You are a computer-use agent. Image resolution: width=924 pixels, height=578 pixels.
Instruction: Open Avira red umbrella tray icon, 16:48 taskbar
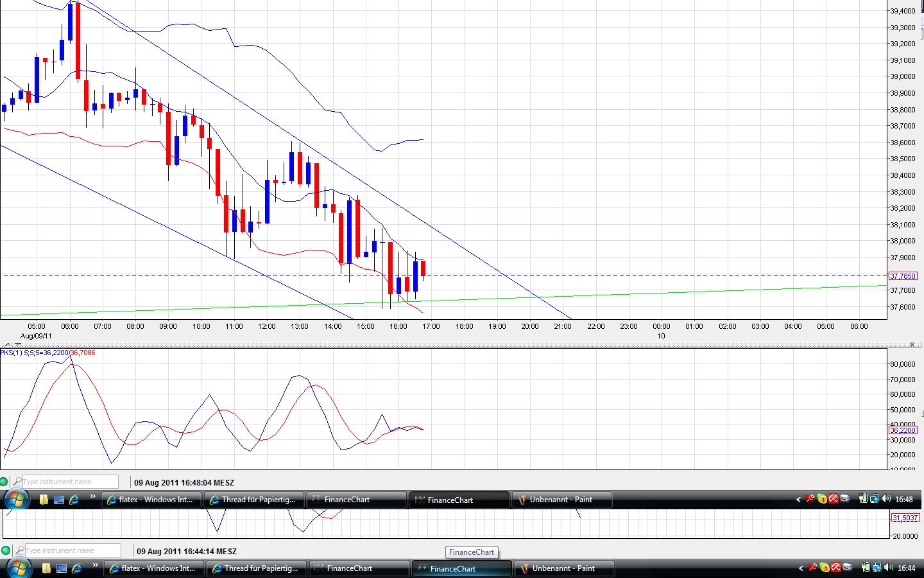(834, 499)
